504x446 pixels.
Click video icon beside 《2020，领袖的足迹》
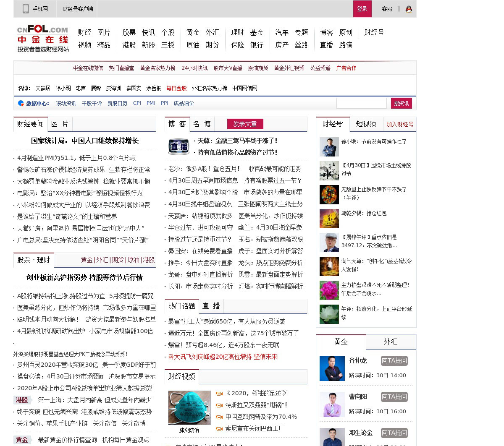(219, 394)
